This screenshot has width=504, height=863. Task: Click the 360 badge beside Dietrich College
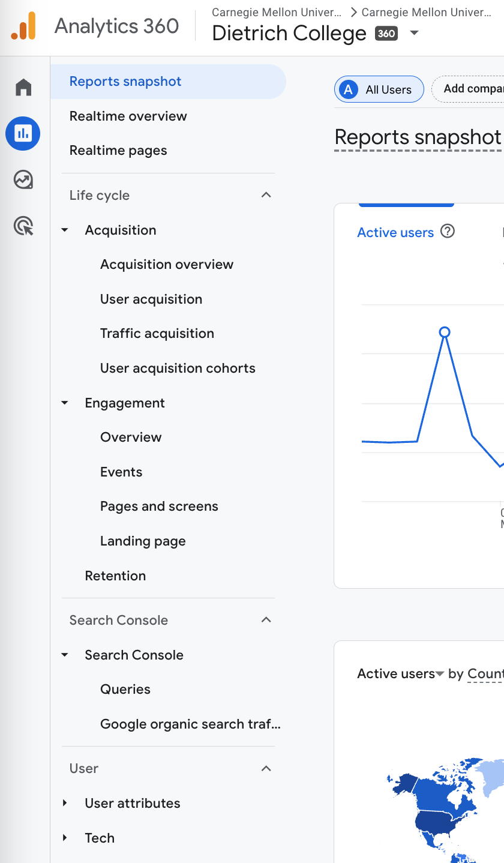coord(386,34)
